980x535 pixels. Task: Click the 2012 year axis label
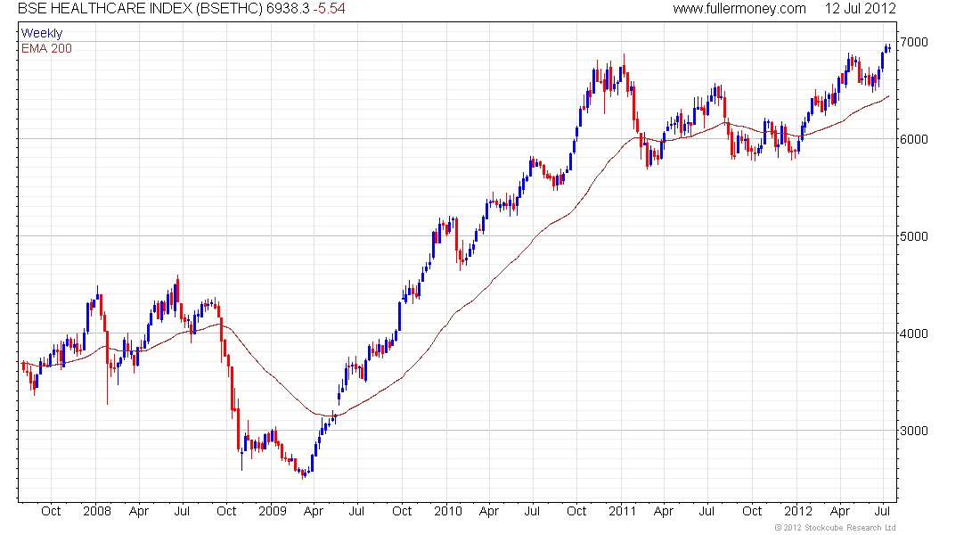click(x=798, y=511)
